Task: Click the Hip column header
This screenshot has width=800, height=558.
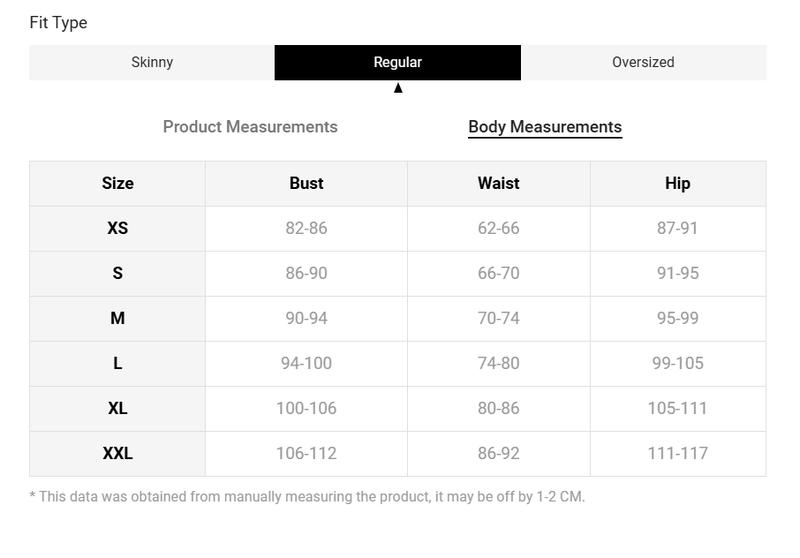Action: point(678,183)
